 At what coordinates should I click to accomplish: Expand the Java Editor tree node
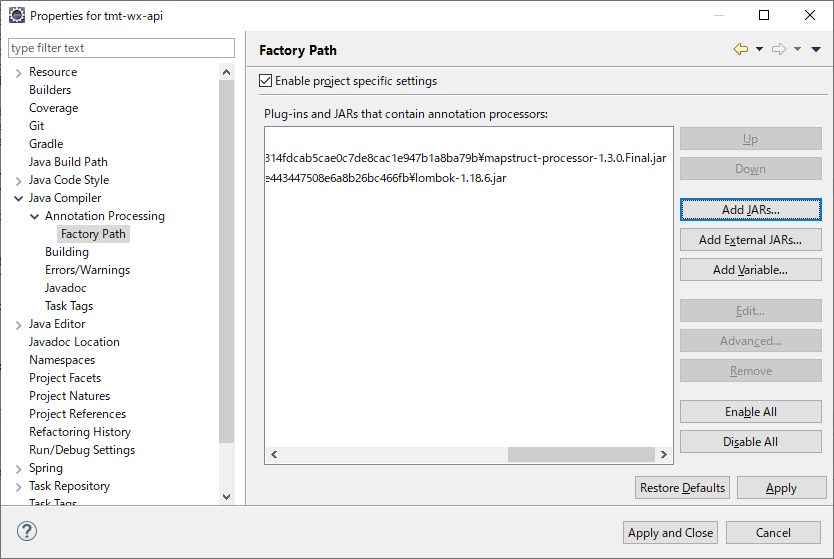18,324
